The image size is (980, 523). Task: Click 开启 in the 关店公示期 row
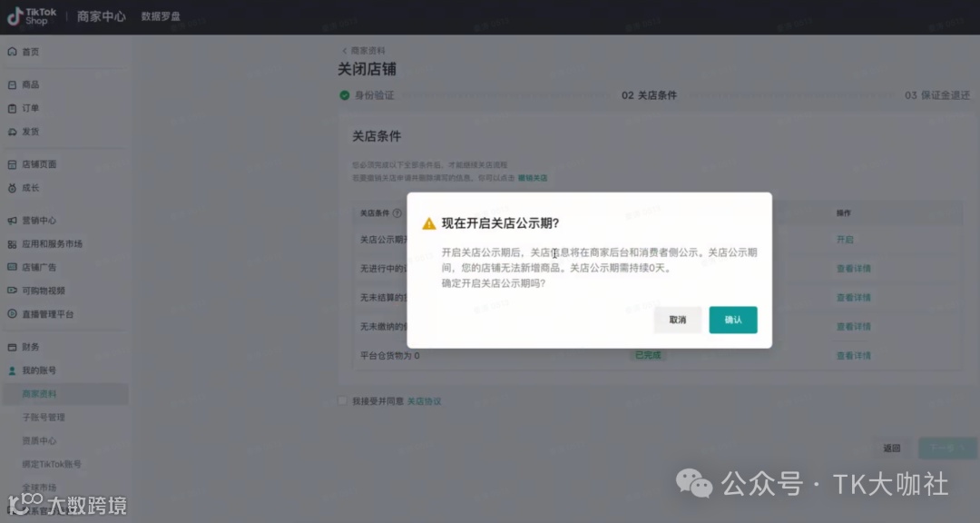[x=845, y=240]
